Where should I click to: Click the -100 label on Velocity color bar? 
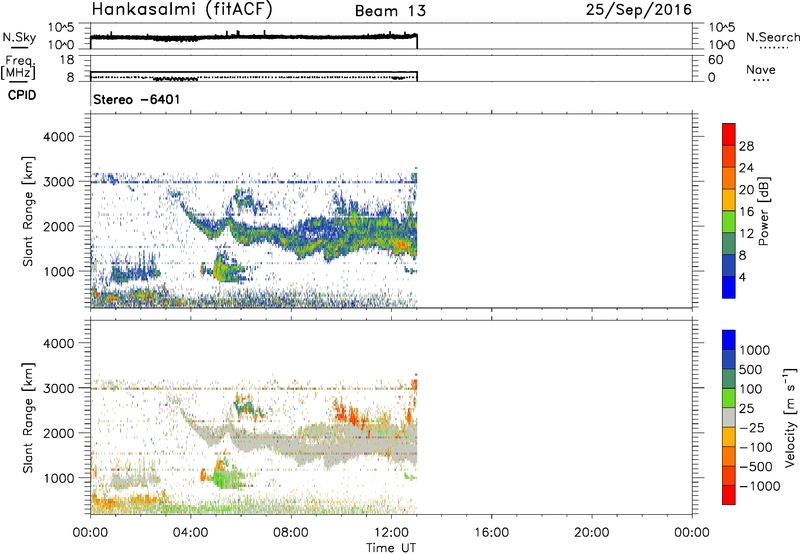coord(756,447)
